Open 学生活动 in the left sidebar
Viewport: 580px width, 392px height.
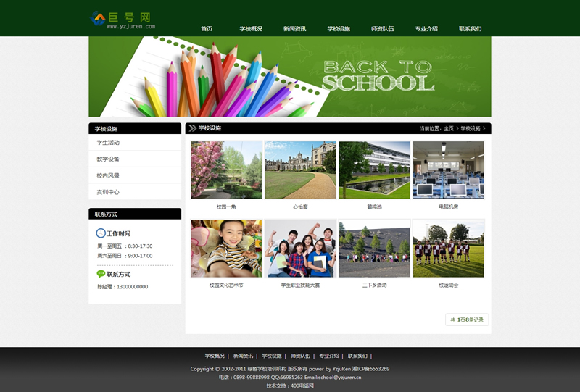tap(108, 143)
